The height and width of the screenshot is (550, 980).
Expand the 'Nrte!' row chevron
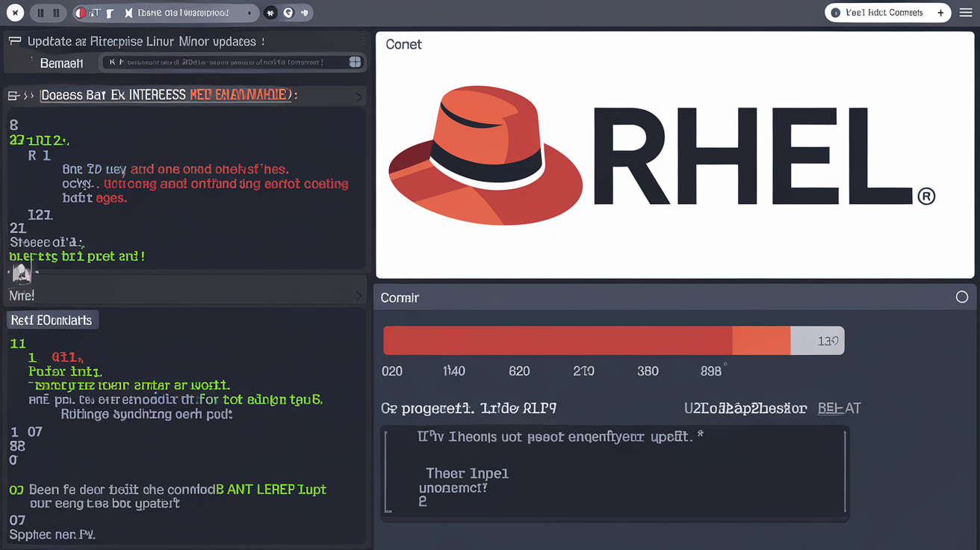(358, 296)
